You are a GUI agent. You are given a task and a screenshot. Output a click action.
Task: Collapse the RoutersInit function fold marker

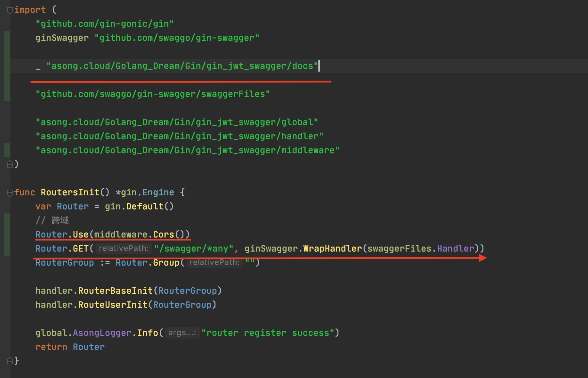[10, 193]
